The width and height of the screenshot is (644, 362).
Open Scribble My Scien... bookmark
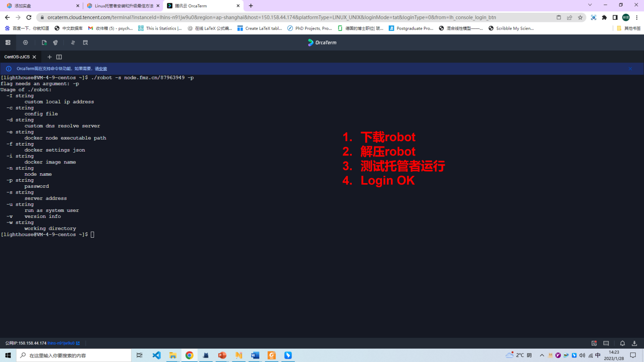(x=511, y=28)
